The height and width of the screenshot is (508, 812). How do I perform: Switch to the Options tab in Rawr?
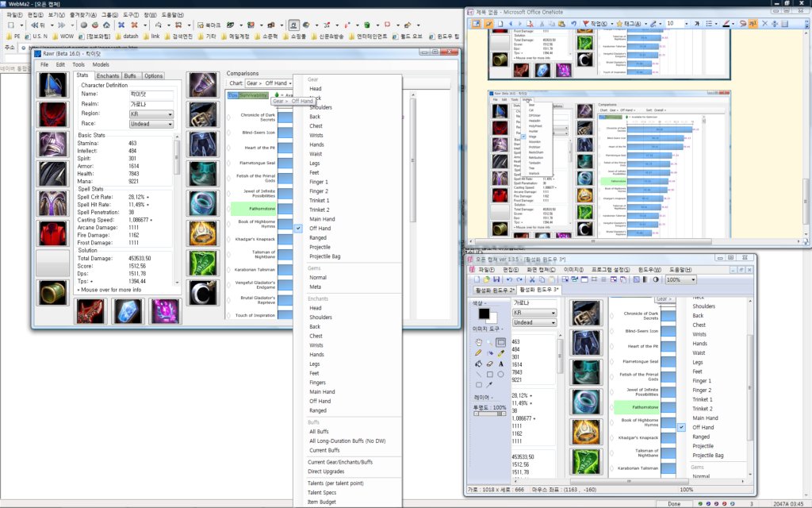153,76
